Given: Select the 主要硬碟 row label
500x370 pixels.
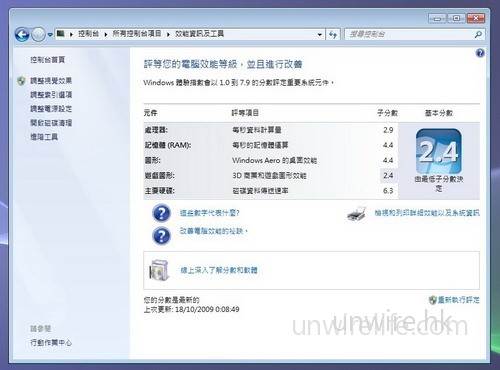Looking at the screenshot, I should [x=159, y=191].
